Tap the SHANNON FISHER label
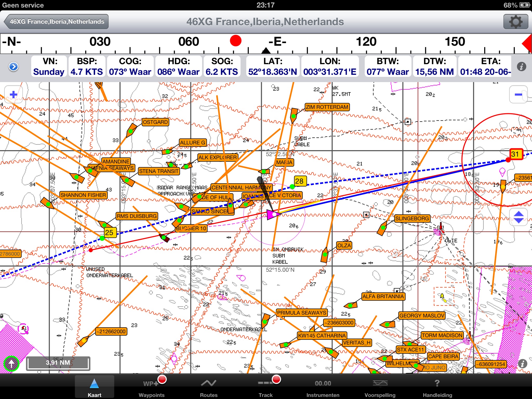The height and width of the screenshot is (399, 532). coord(83,195)
